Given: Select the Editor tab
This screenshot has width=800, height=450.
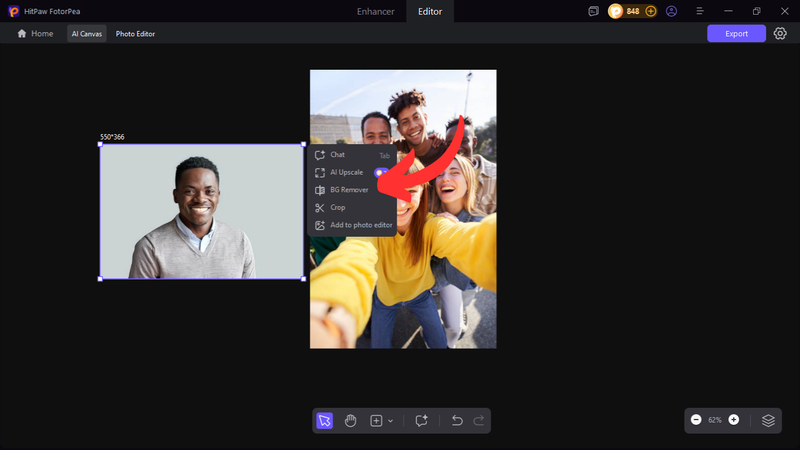Looking at the screenshot, I should pyautogui.click(x=430, y=11).
